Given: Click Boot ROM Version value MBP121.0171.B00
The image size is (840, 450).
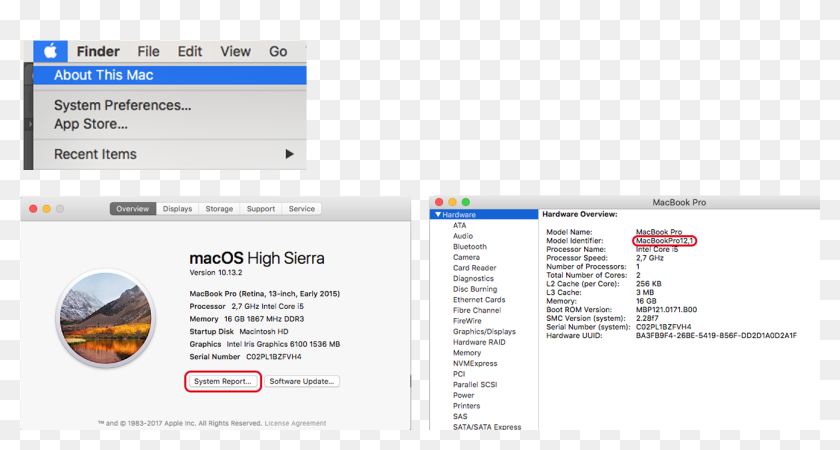Looking at the screenshot, I should tap(666, 310).
